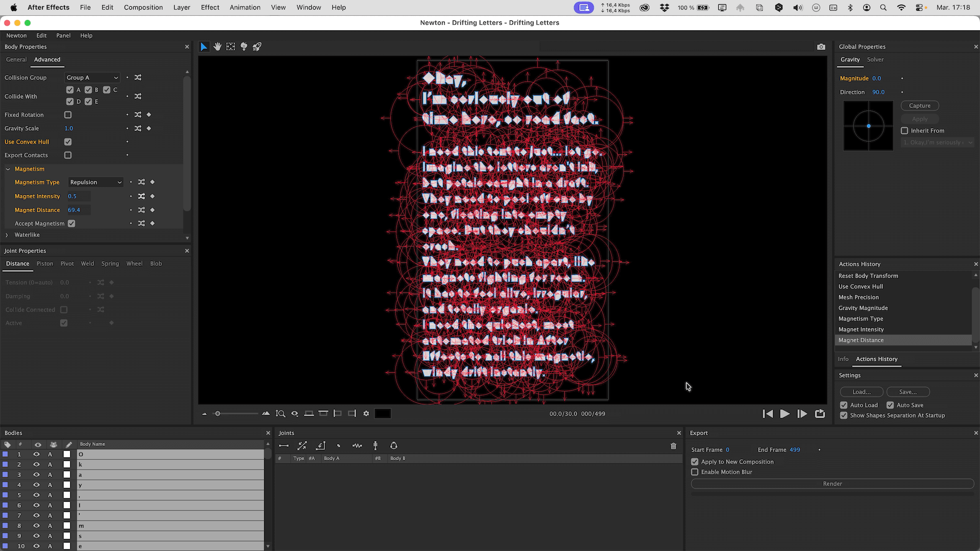This screenshot has width=980, height=551.
Task: Delete selected joint with trash icon
Action: pyautogui.click(x=673, y=446)
